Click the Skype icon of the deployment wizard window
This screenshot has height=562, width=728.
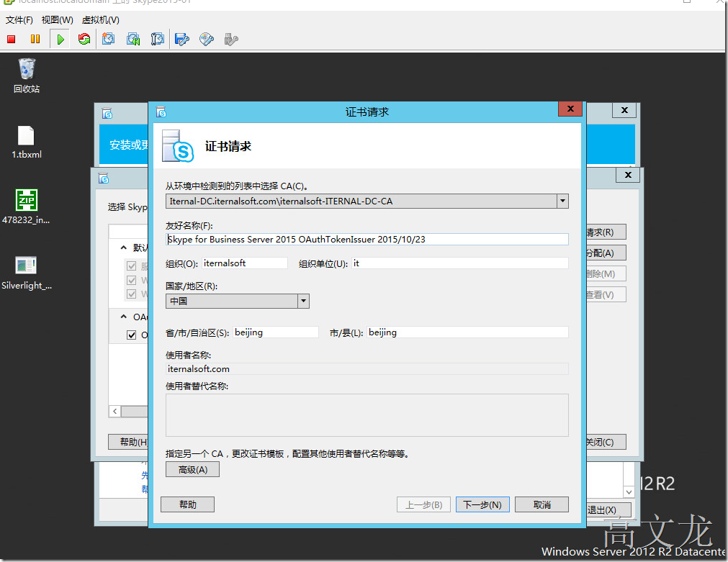point(107,113)
